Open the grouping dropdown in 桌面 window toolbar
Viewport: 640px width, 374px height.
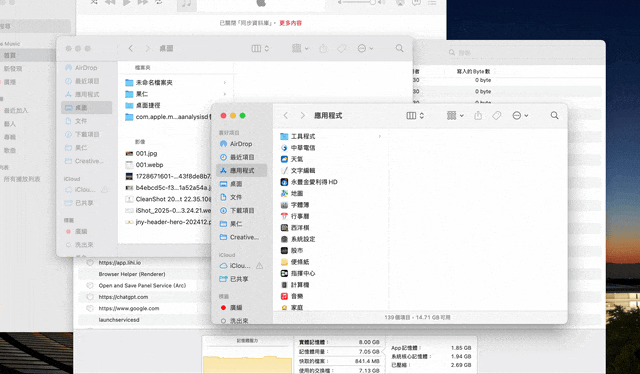tap(300, 49)
